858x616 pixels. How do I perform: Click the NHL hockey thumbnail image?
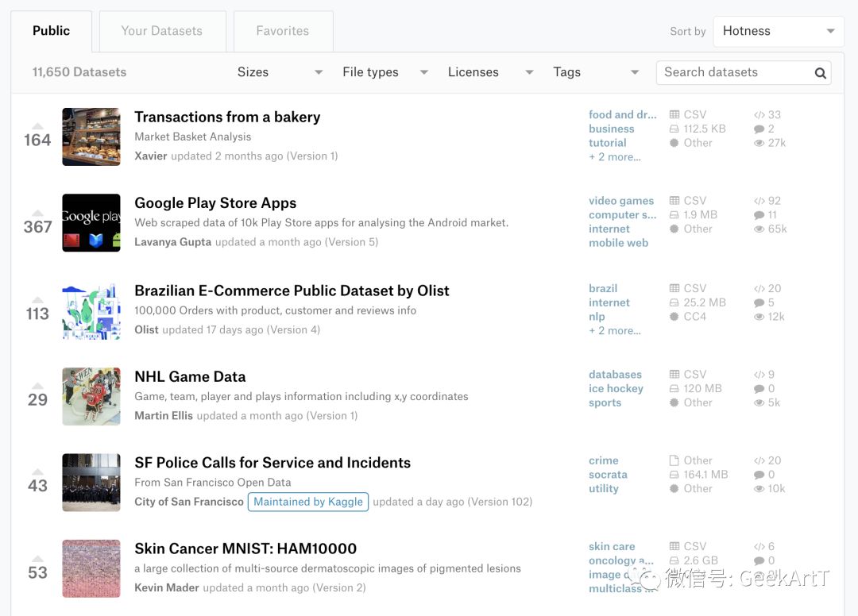tap(91, 396)
